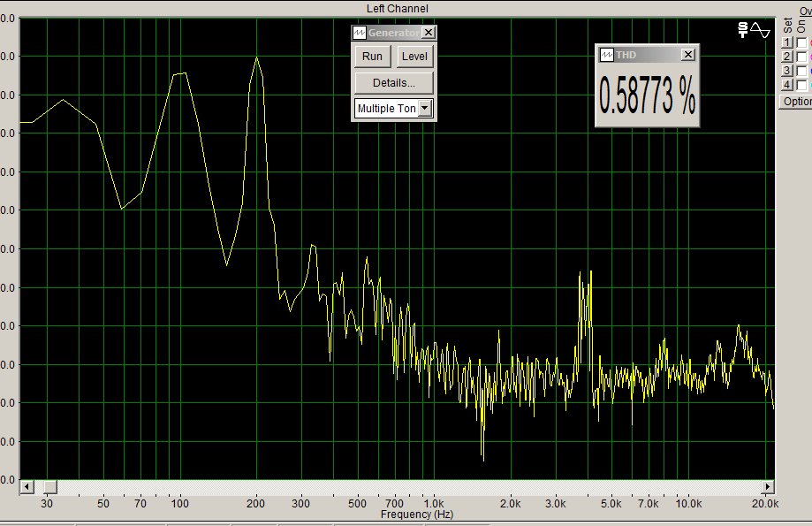Click the 20.0k frequency axis label
The image size is (812, 526).
click(765, 504)
